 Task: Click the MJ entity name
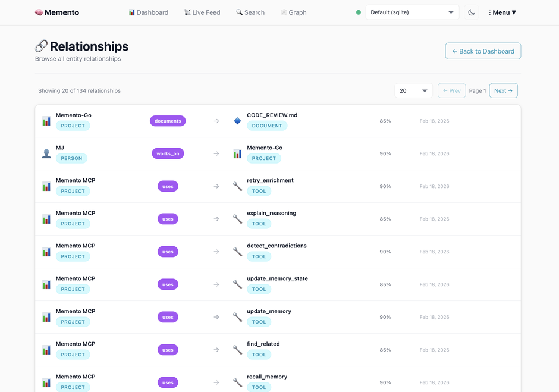(x=60, y=148)
